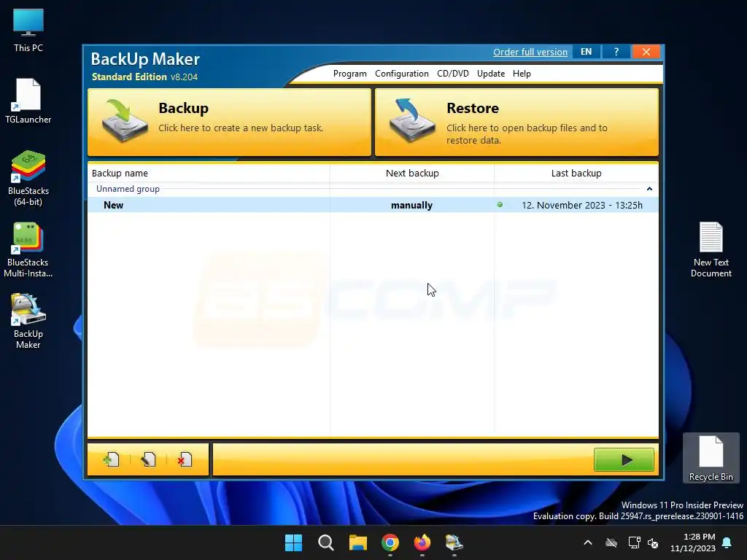
Task: Click the delete backup task icon
Action: [x=185, y=459]
